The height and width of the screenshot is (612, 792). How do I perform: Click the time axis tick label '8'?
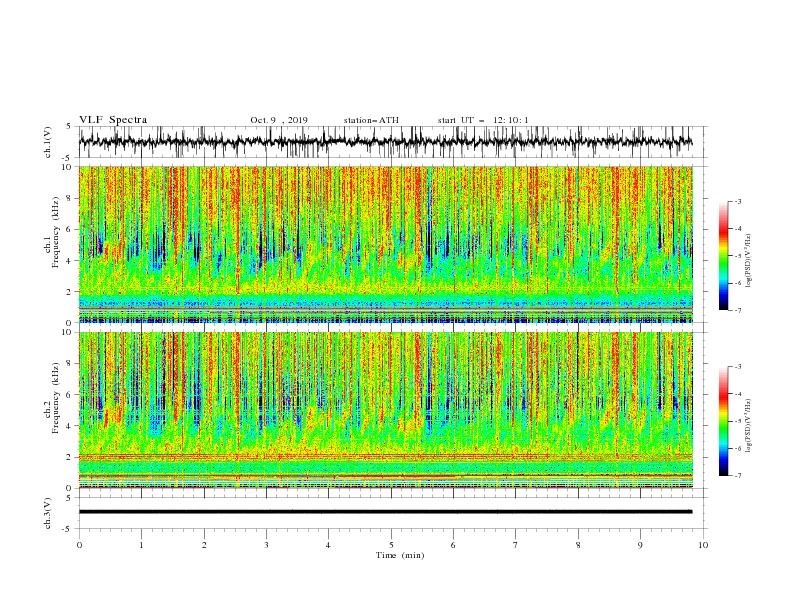[x=578, y=545]
